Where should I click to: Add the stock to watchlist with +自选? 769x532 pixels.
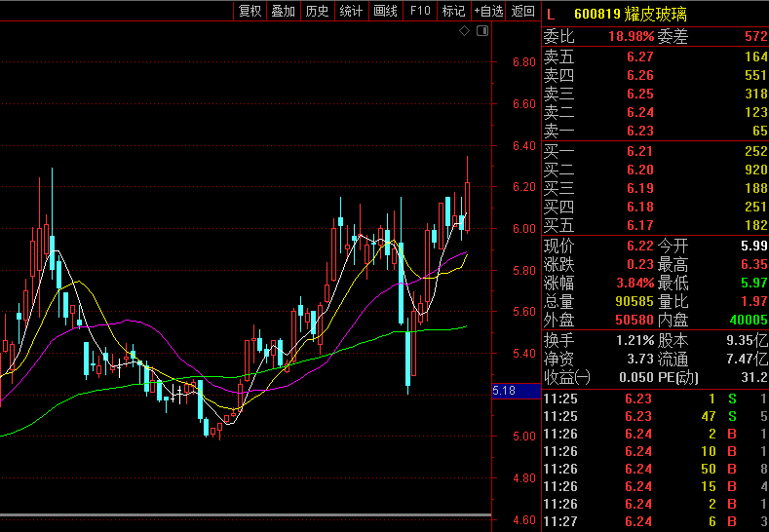[x=488, y=11]
